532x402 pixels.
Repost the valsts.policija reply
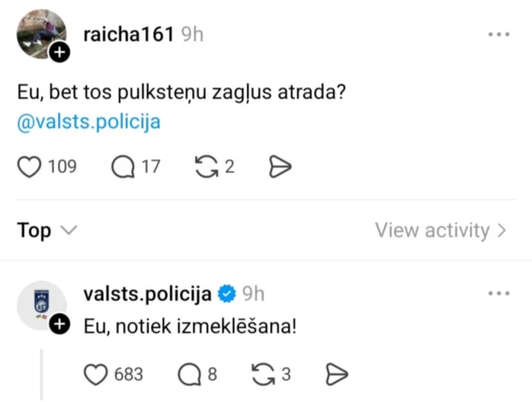click(264, 374)
